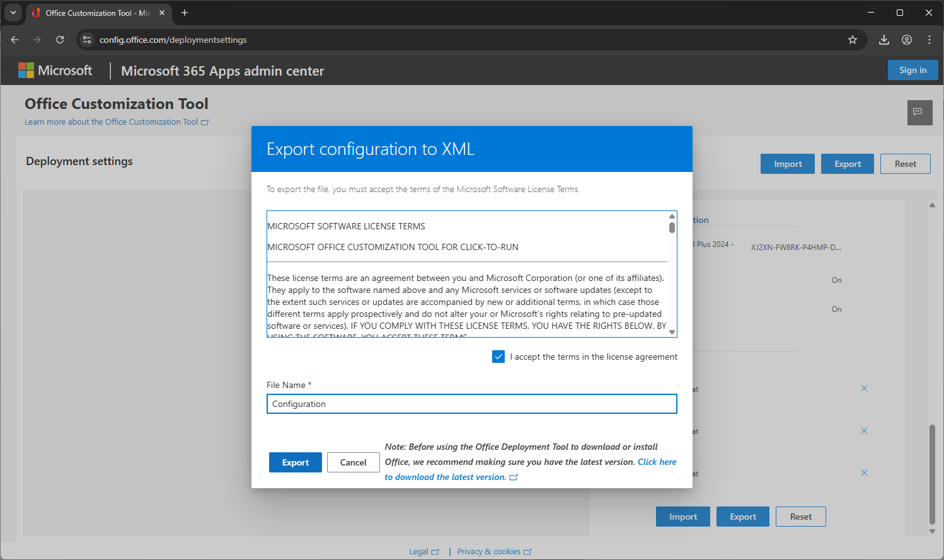Screen dimensions: 944x560
Task: Click Export in the dialog
Action: coord(295,462)
